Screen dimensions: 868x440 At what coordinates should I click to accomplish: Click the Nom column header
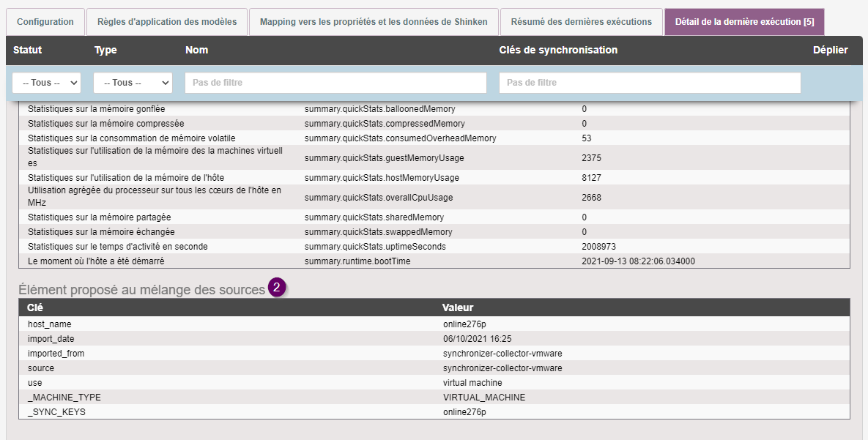[196, 51]
